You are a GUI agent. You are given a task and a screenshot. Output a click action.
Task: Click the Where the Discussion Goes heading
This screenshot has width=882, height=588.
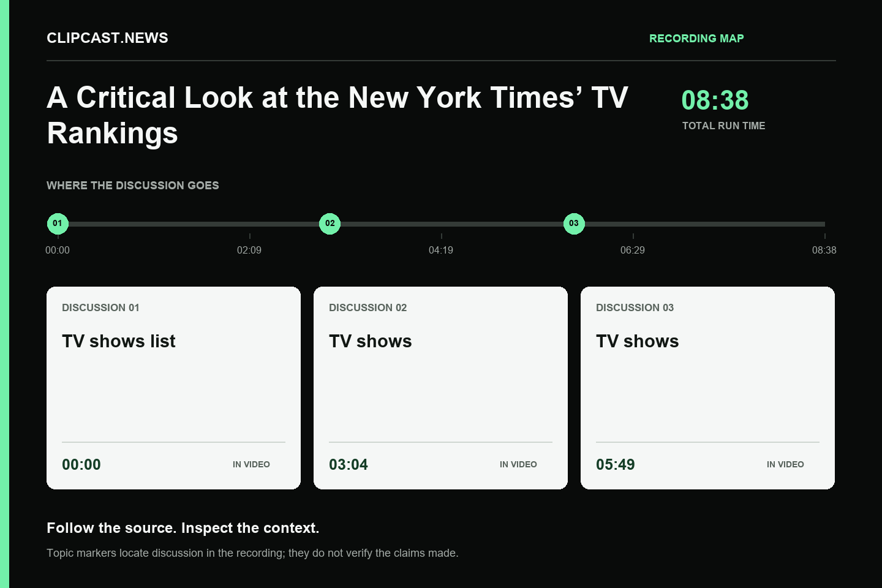tap(133, 186)
